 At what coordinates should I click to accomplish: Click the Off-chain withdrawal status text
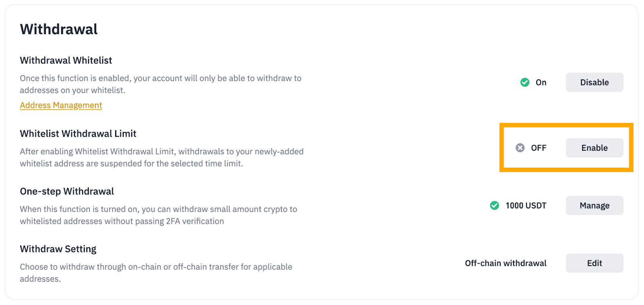(x=506, y=263)
